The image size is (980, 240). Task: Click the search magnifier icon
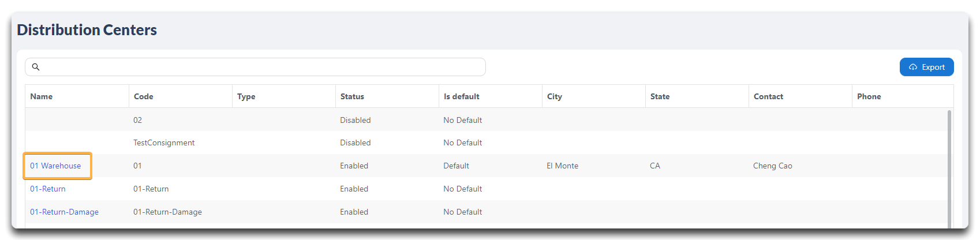(36, 67)
